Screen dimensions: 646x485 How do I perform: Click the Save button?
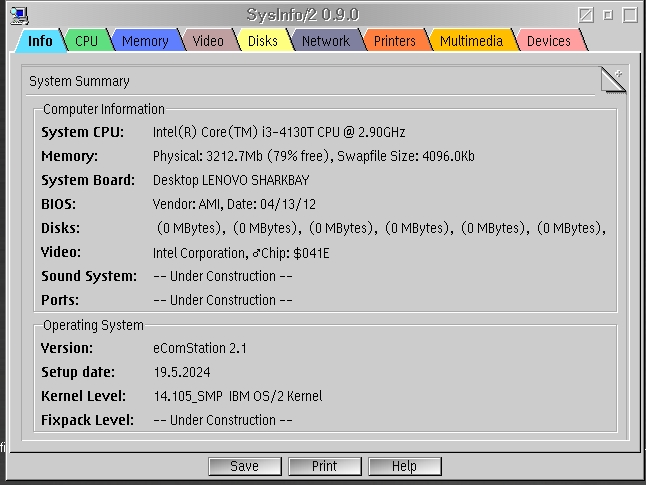pyautogui.click(x=245, y=466)
